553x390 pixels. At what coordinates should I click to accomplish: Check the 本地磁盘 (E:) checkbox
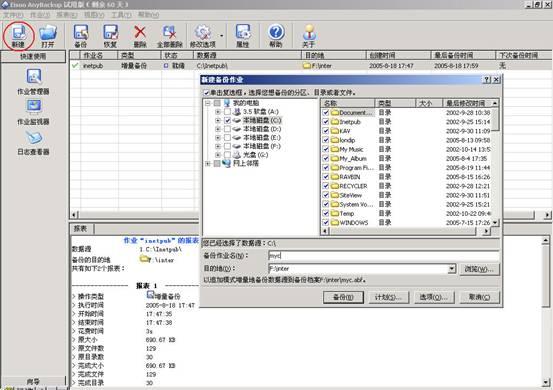pyautogui.click(x=227, y=138)
